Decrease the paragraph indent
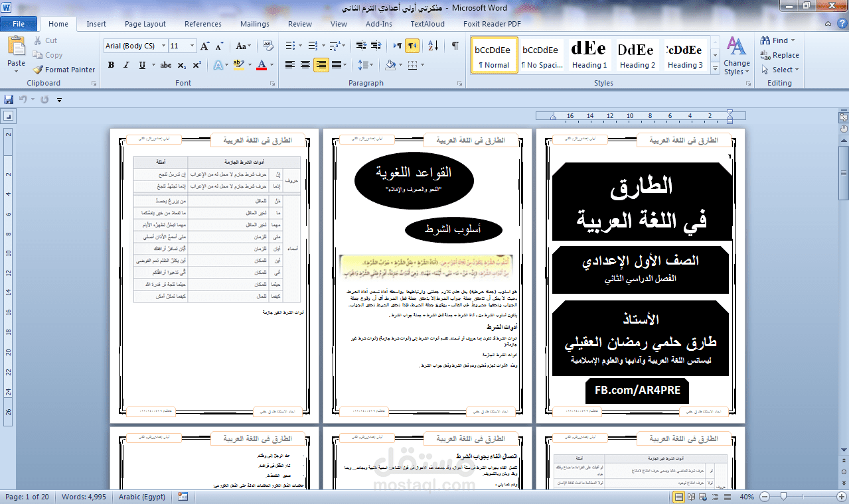 coord(361,46)
